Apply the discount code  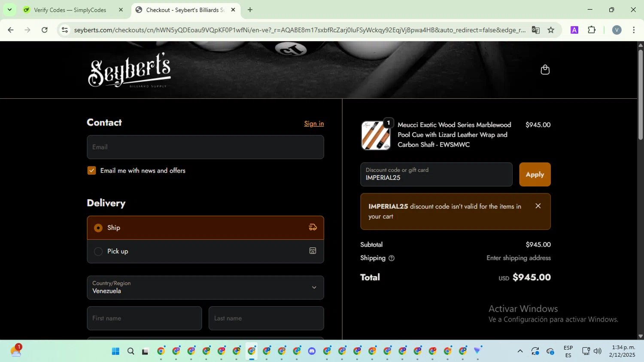(x=535, y=174)
